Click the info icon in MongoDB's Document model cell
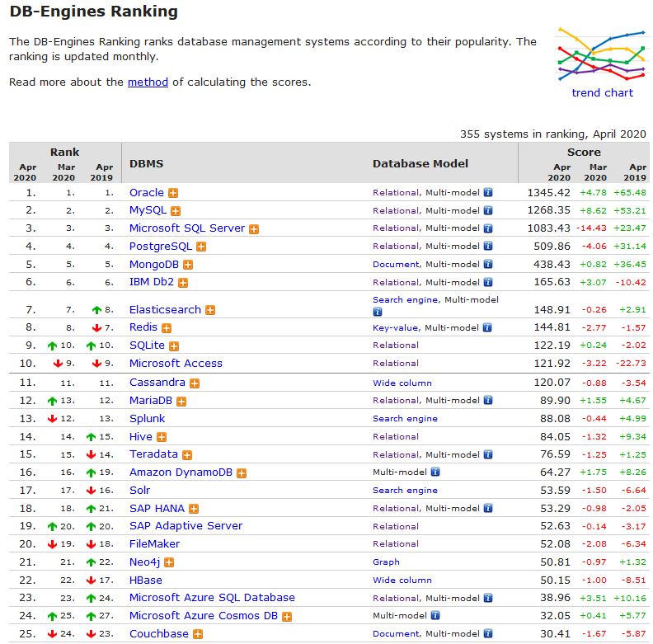The width and height of the screenshot is (653, 644). pos(488,264)
